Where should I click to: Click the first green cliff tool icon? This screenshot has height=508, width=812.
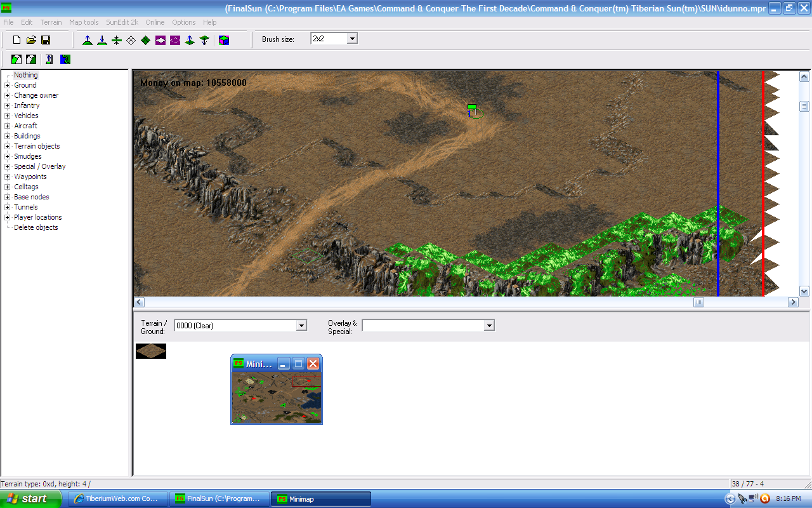point(16,60)
